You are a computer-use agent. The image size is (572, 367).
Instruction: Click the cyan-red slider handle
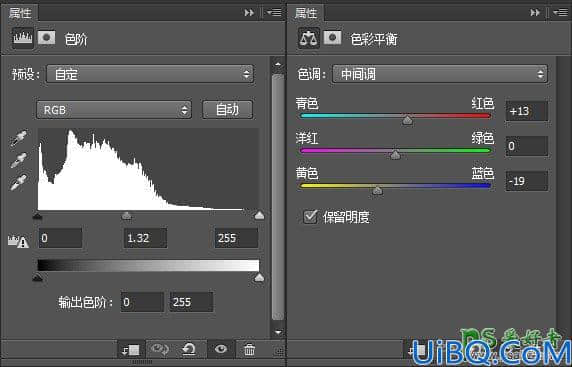(x=407, y=120)
